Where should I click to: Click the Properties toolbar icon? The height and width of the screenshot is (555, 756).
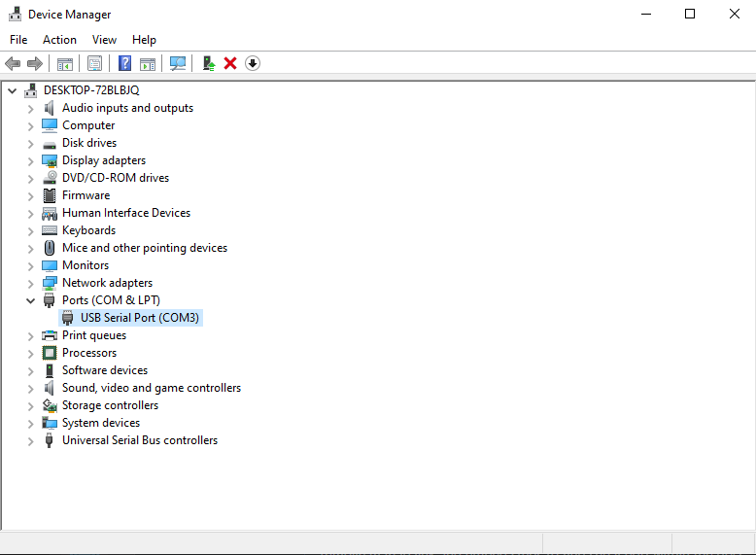point(94,63)
